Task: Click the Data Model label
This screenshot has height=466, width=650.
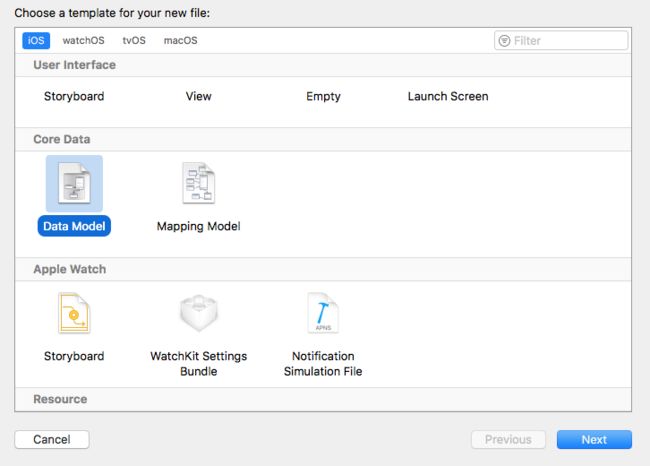Action: click(74, 226)
